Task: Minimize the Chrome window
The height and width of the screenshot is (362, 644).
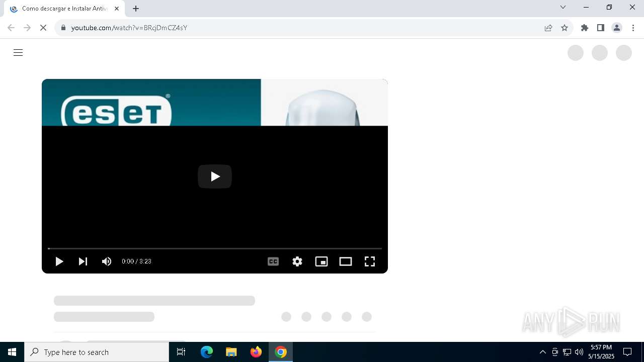Action: pos(586,7)
